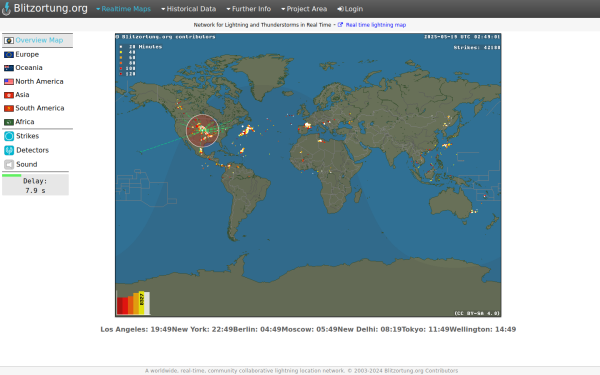Open the Project Area menu
This screenshot has height=375, width=600.
(x=304, y=9)
